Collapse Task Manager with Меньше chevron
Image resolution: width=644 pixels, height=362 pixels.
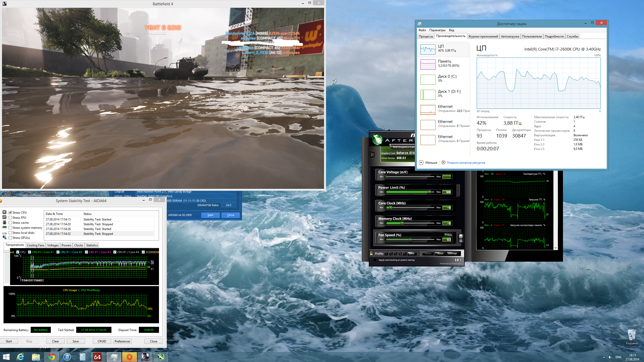tap(421, 163)
